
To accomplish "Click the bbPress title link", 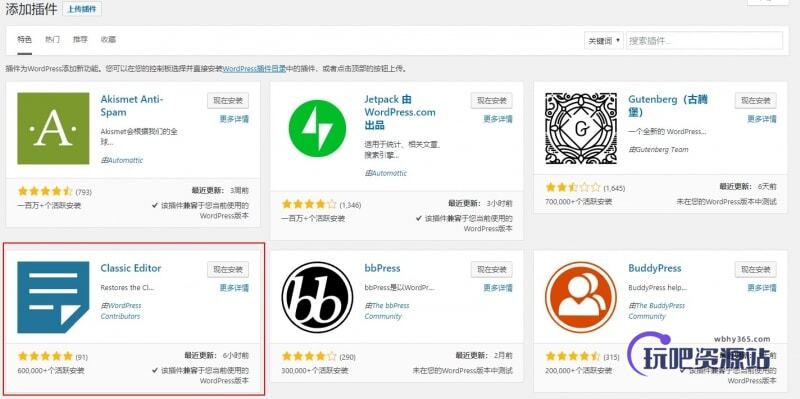I will [x=382, y=268].
